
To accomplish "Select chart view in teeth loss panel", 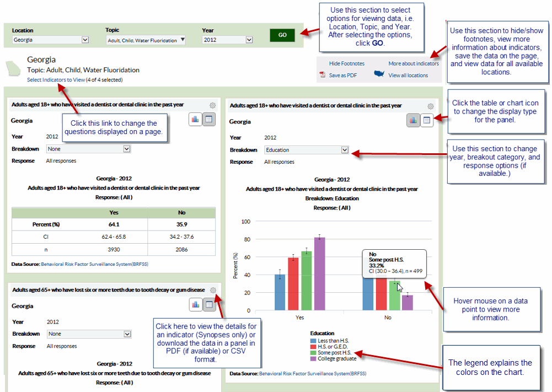I will point(195,304).
